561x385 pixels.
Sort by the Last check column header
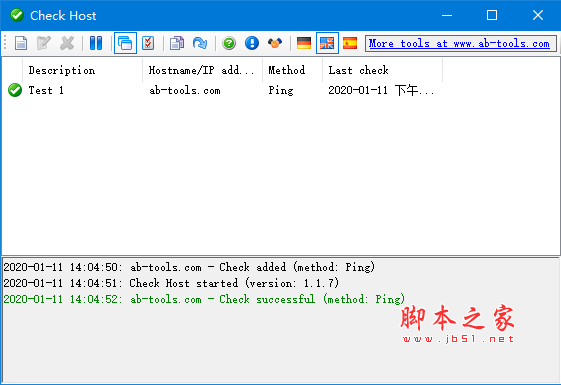382,70
